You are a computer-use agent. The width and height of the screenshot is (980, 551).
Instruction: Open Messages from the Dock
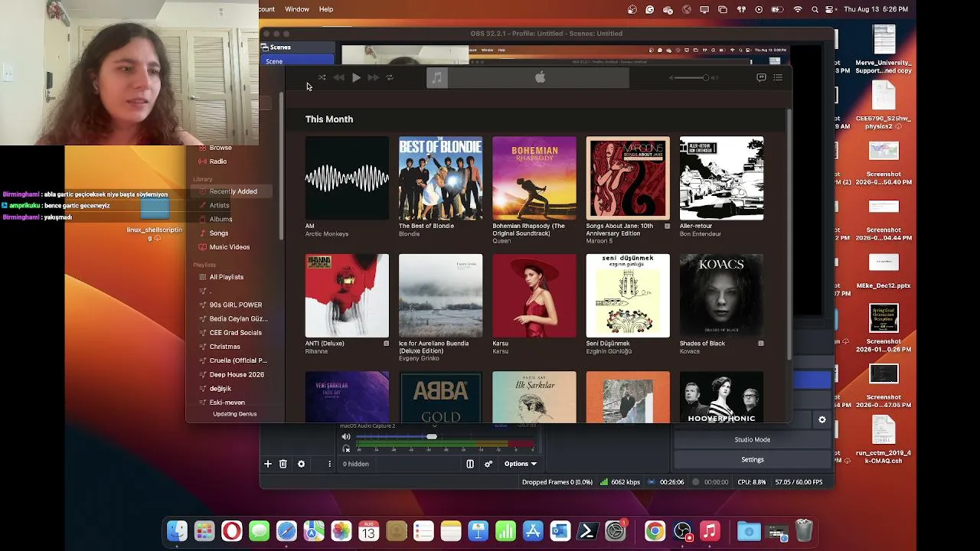260,531
